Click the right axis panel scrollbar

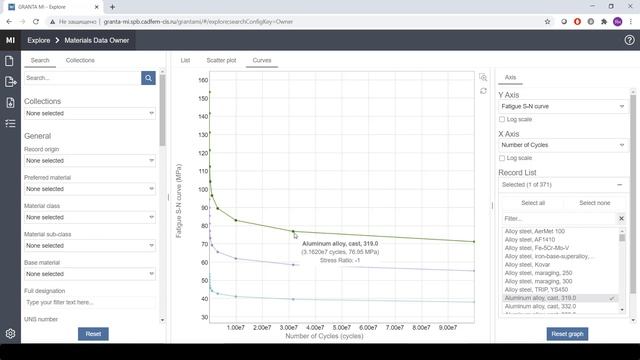tap(633, 194)
